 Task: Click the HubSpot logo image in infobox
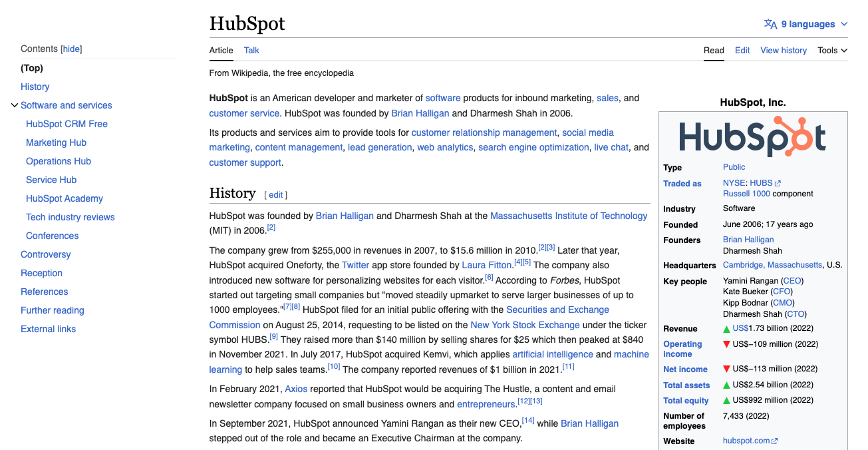(753, 136)
